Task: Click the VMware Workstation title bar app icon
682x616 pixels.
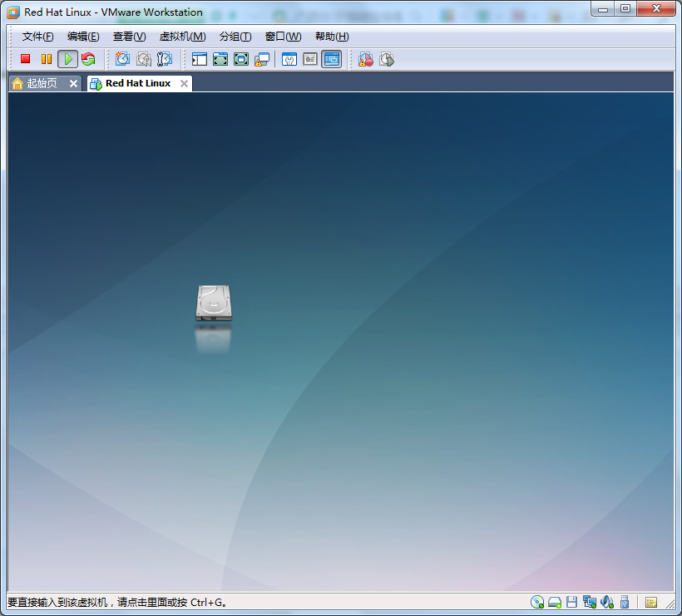Action: click(x=13, y=12)
